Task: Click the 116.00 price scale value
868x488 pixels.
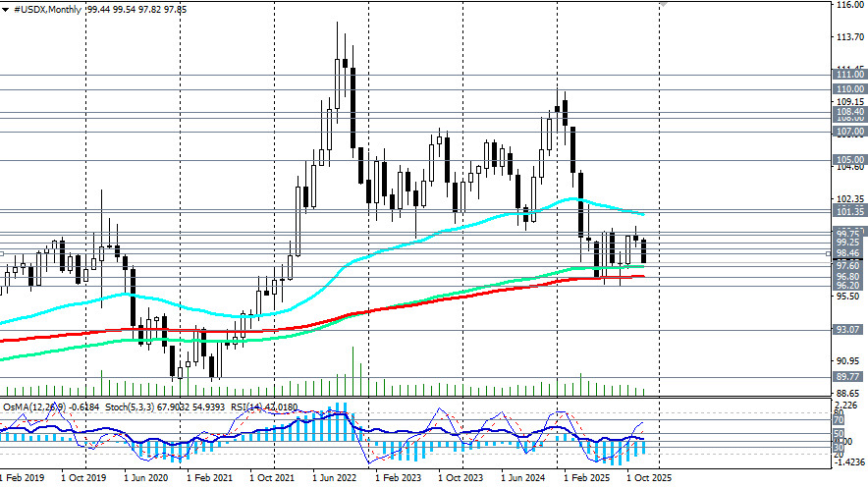Action: tap(850, 5)
